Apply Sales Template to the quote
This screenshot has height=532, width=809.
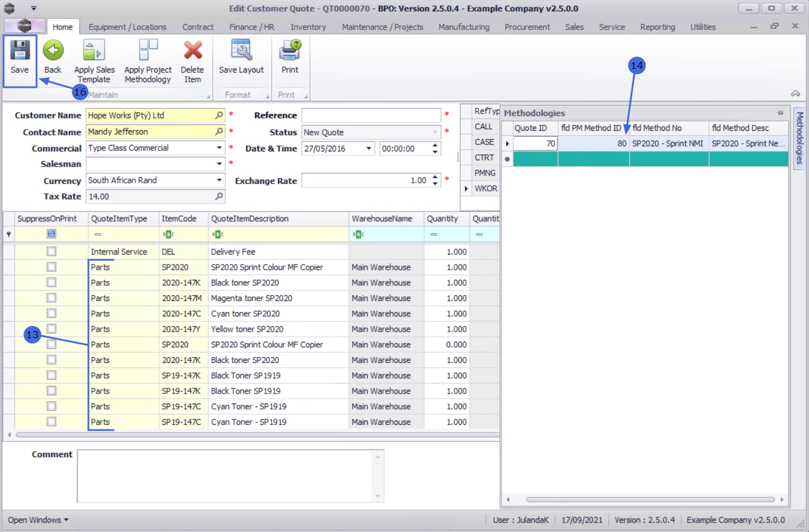(x=94, y=62)
